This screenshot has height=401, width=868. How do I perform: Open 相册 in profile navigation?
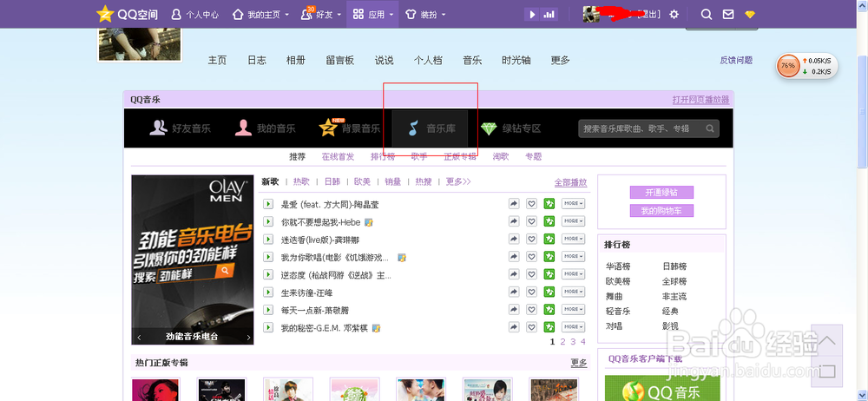296,61
